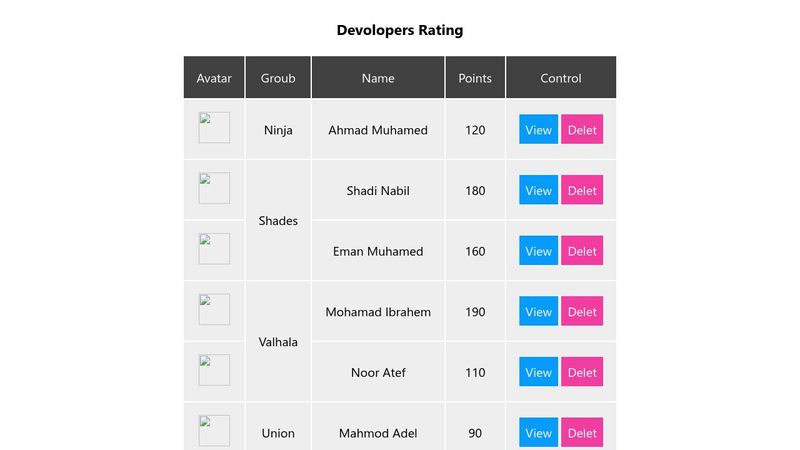The height and width of the screenshot is (450, 800).
Task: Delete Shadi Nabil from the table
Action: click(582, 191)
